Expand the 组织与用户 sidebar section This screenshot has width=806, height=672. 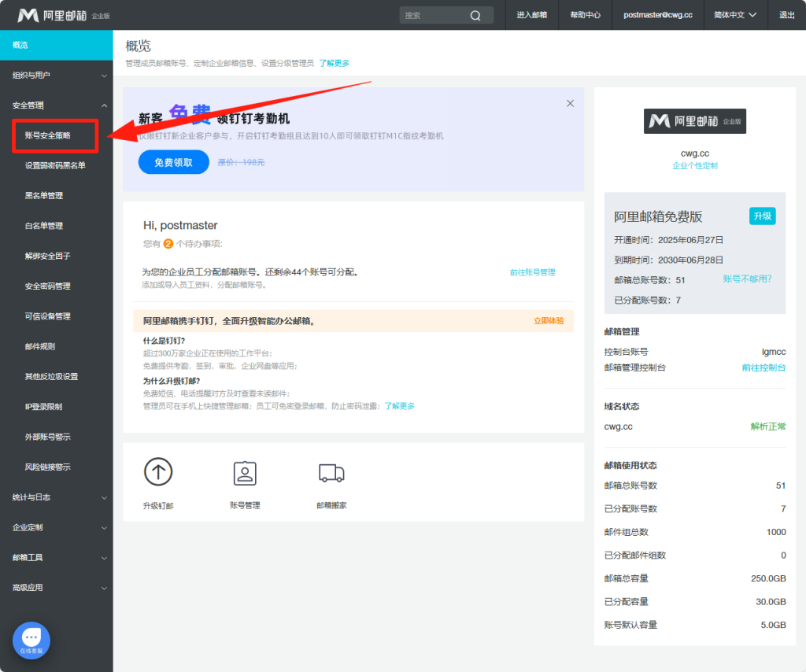click(x=57, y=76)
